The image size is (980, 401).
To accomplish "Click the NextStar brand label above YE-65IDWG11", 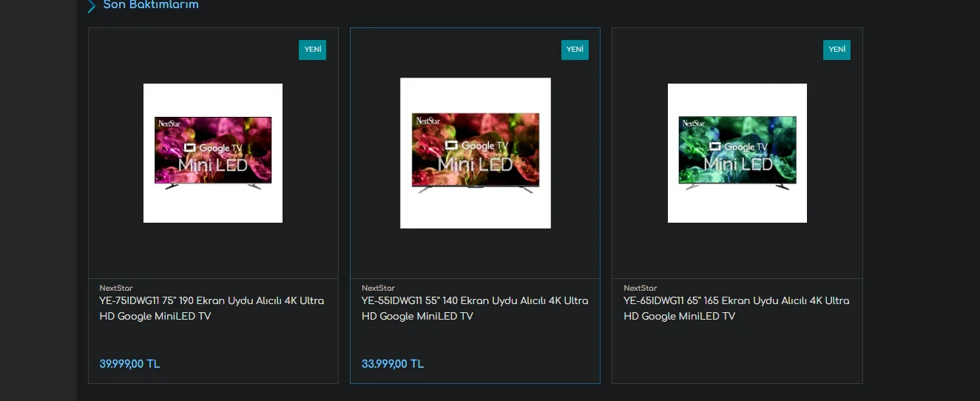I will 640,288.
